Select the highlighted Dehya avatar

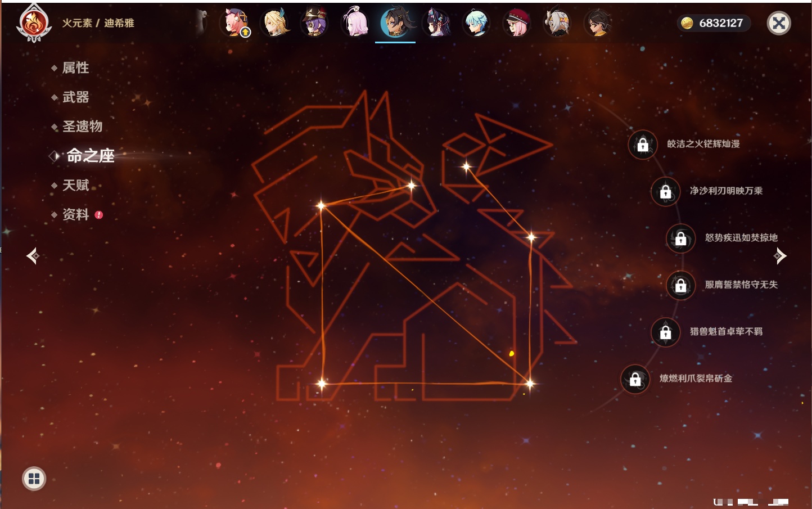[x=395, y=23]
